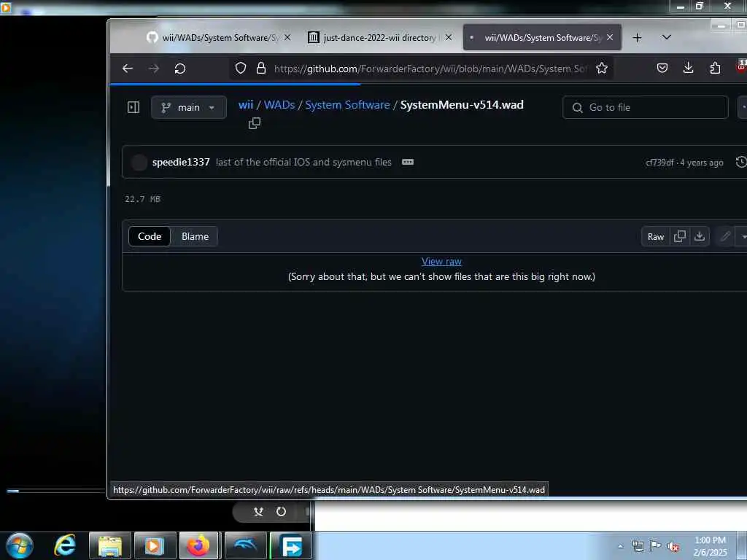Click the Raw button

[x=656, y=237]
